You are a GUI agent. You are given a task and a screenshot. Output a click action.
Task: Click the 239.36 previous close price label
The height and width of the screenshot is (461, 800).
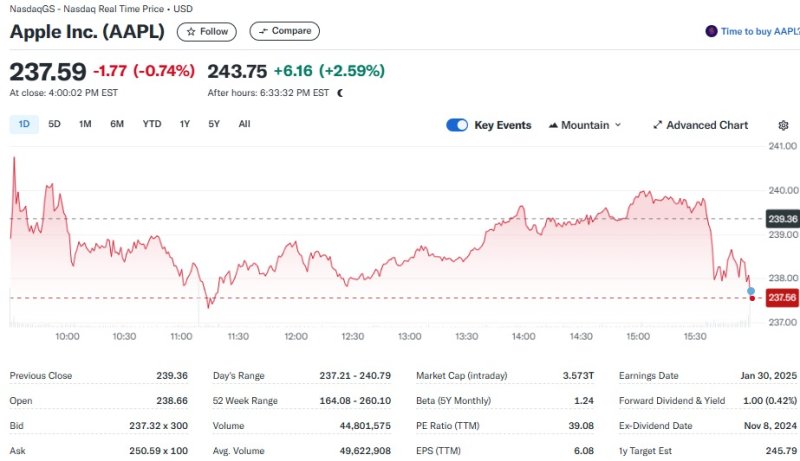(782, 218)
